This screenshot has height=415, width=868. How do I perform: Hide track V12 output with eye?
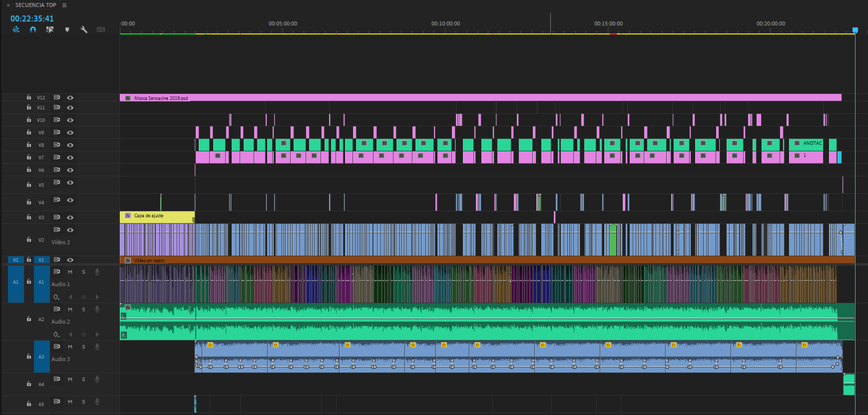[x=71, y=97]
